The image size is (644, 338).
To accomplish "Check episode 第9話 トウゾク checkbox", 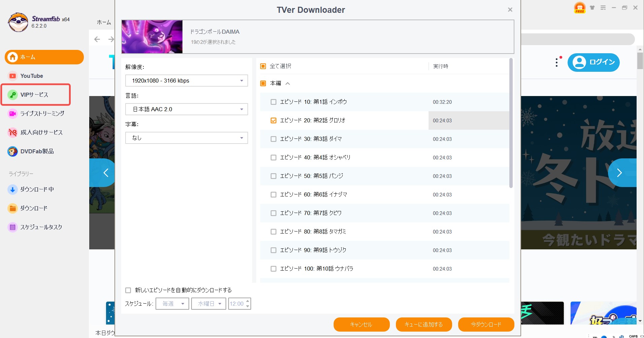I will tap(273, 250).
